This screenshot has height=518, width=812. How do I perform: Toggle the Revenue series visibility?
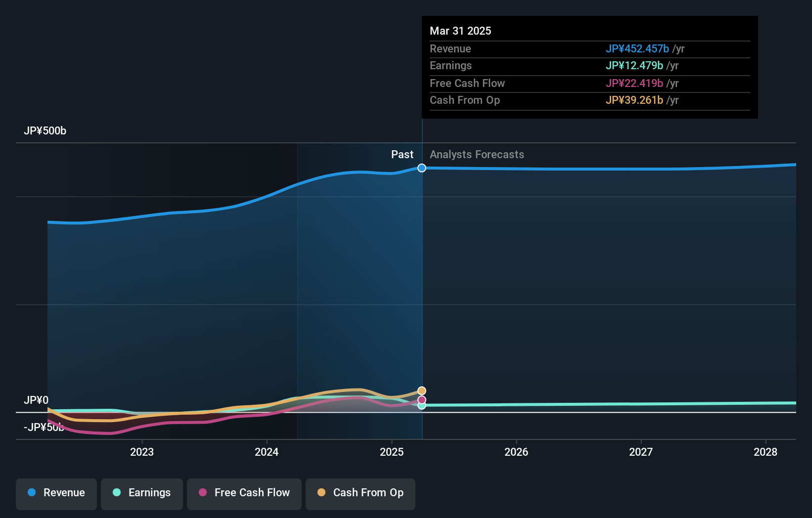[56, 493]
